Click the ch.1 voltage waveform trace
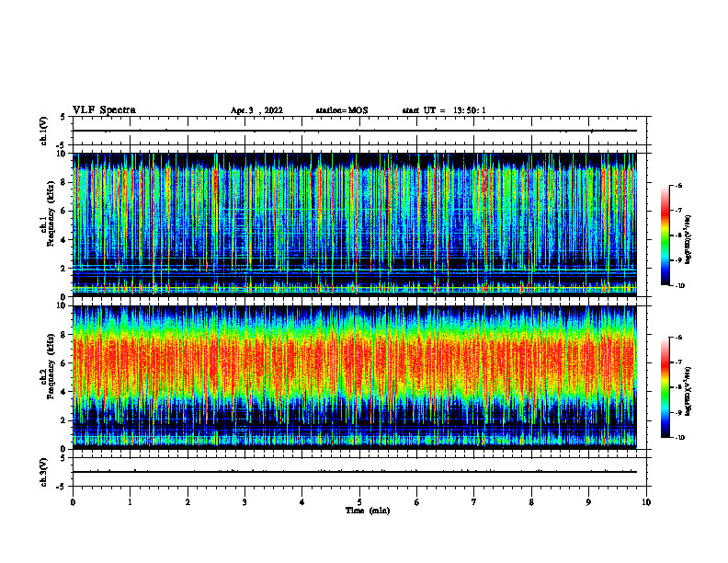 coord(355,131)
